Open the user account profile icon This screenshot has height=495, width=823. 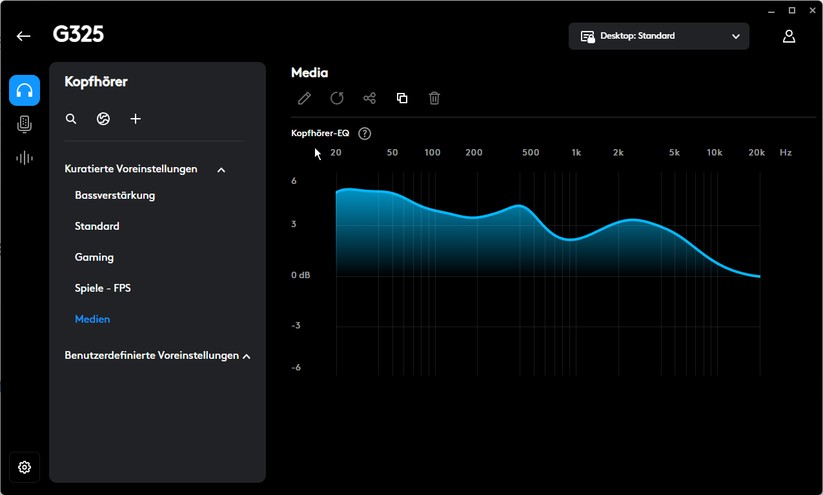[789, 36]
